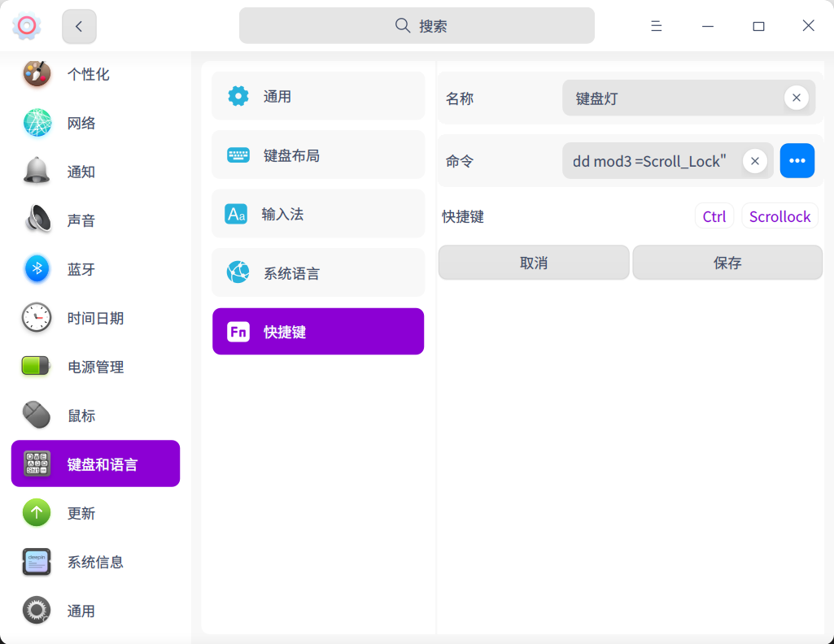The image size is (834, 644).
Task: Select the Network globe icon
Action: coord(37,123)
